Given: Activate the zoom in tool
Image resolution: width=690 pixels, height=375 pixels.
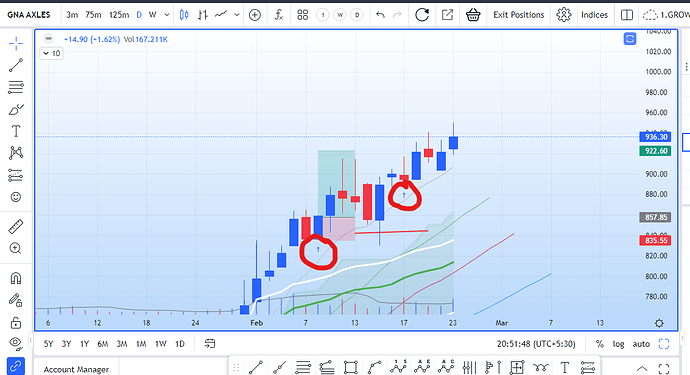Looking at the screenshot, I should (x=15, y=248).
